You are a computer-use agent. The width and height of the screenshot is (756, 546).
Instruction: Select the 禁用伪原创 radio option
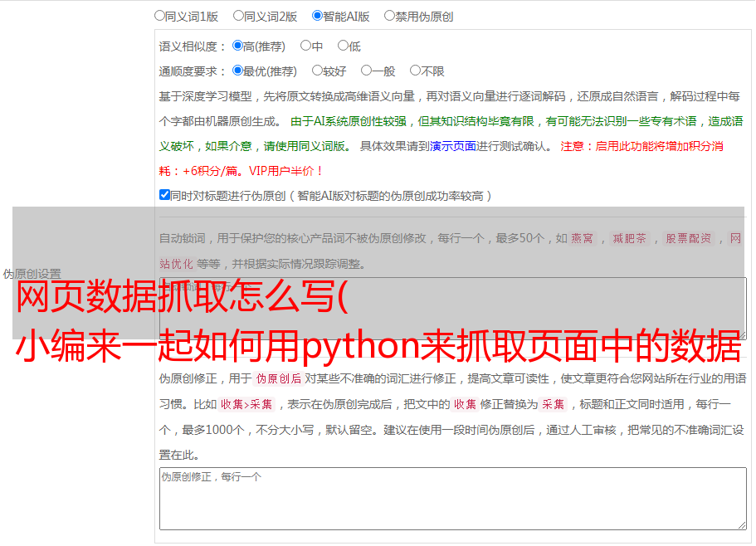tap(389, 16)
